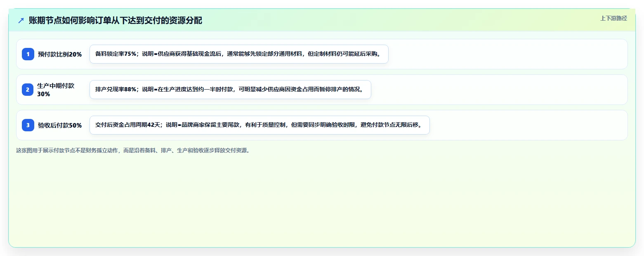Click the 生产中期付款30% label
This screenshot has width=644, height=256.
pyautogui.click(x=56, y=90)
